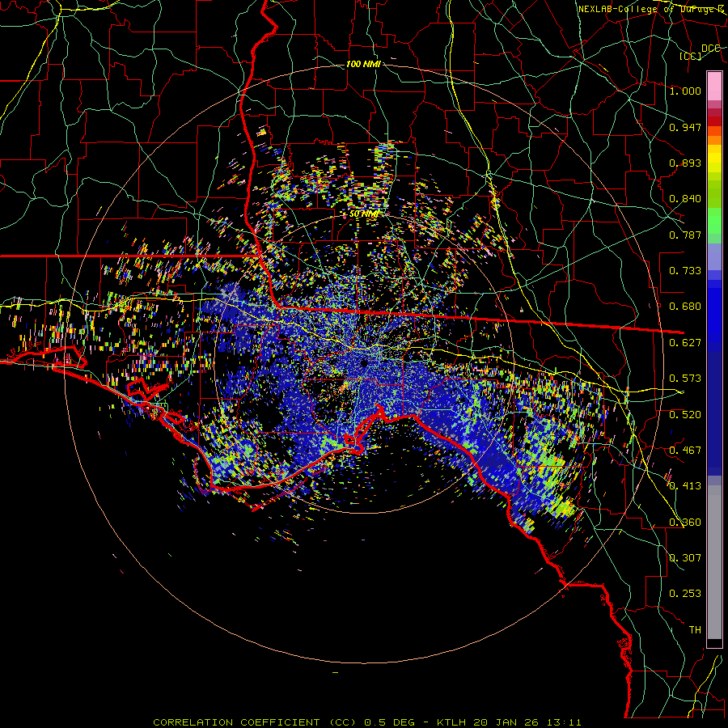Viewport: 728px width, 728px height.
Task: Select the 0.733 scale value
Action: pos(685,271)
